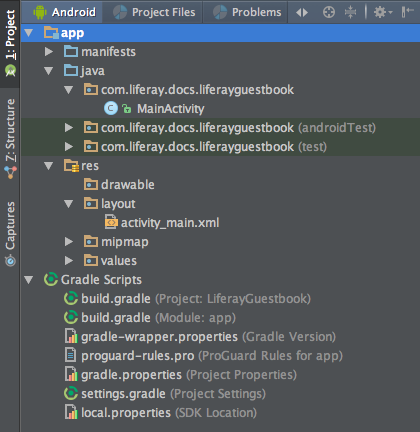
Task: Open the settings gear dropdown
Action: (382, 12)
